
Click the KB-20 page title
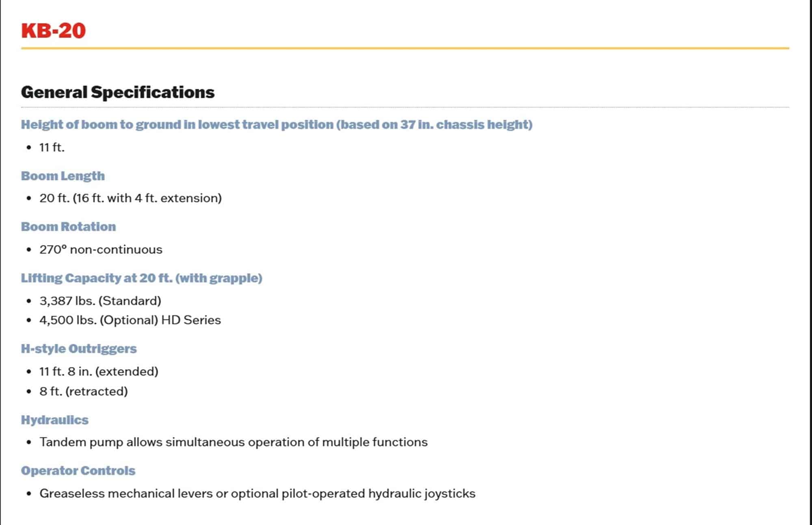53,31
